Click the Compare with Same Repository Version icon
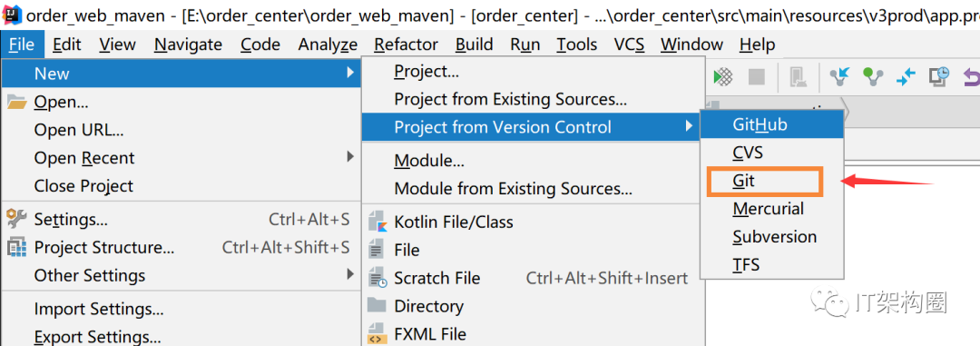This screenshot has height=346, width=980. [x=905, y=76]
